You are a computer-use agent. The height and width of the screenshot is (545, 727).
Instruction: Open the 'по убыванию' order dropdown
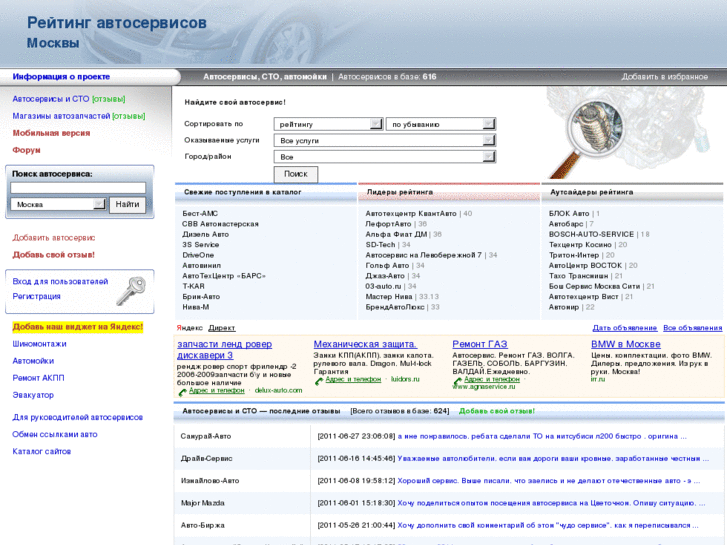pyautogui.click(x=441, y=124)
